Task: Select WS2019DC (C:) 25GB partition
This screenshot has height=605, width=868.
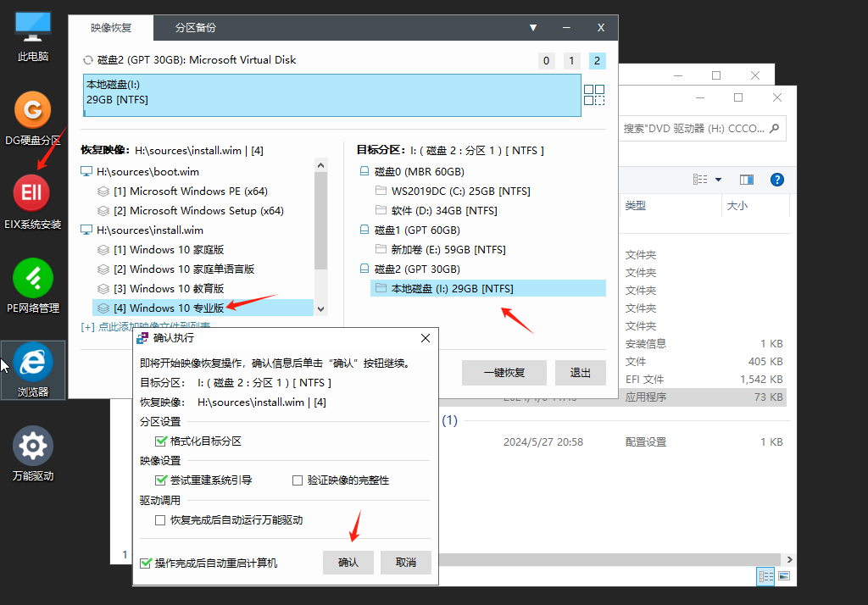Action: pyautogui.click(x=460, y=191)
